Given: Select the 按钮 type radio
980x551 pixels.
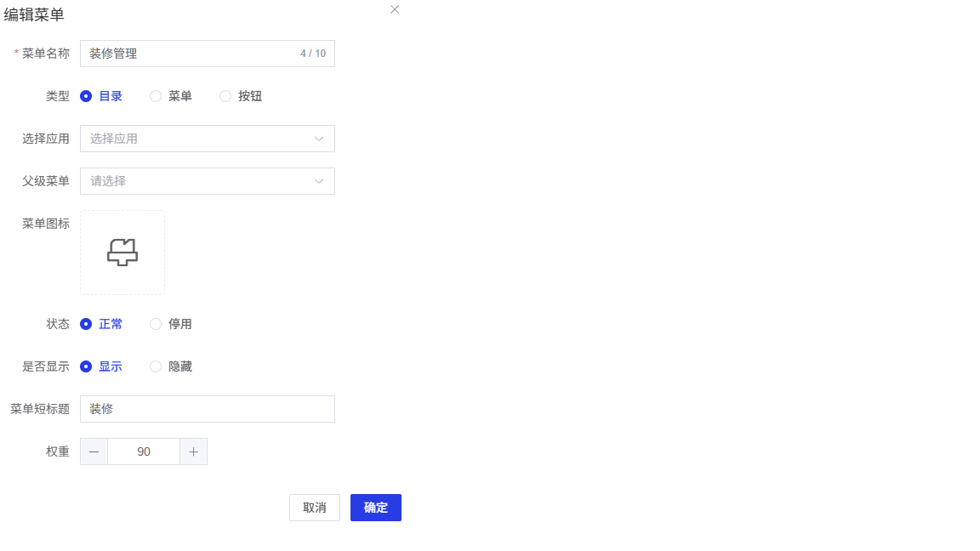Looking at the screenshot, I should [x=225, y=96].
